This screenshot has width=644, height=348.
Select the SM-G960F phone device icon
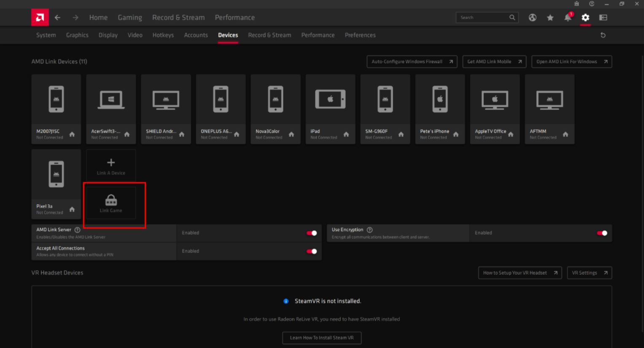(385, 99)
